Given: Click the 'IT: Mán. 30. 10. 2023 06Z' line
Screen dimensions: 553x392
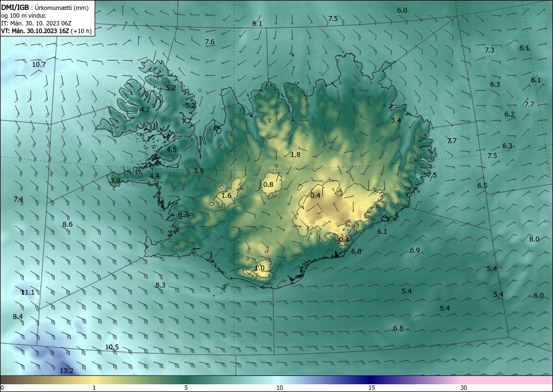Looking at the screenshot, I should coord(36,23).
